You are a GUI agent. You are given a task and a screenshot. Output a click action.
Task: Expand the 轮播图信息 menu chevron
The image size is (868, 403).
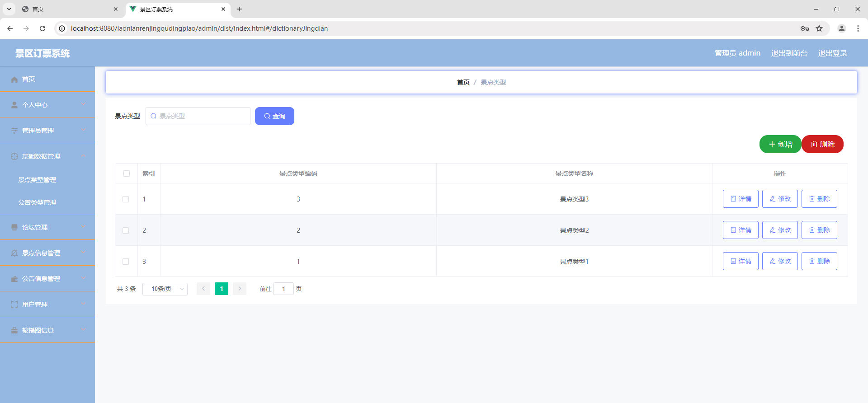click(x=83, y=330)
